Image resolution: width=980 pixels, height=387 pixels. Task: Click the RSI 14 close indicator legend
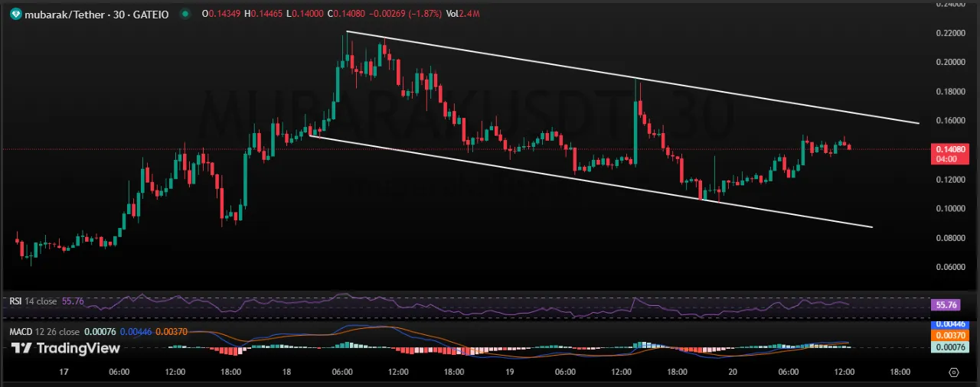coord(33,301)
